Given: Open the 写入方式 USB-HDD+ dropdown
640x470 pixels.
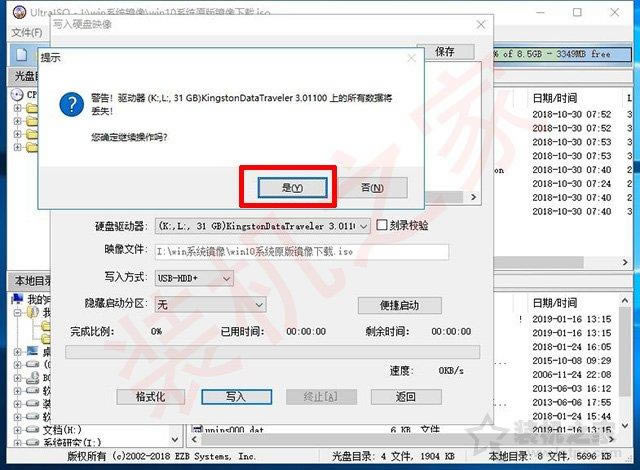Looking at the screenshot, I should [194, 278].
